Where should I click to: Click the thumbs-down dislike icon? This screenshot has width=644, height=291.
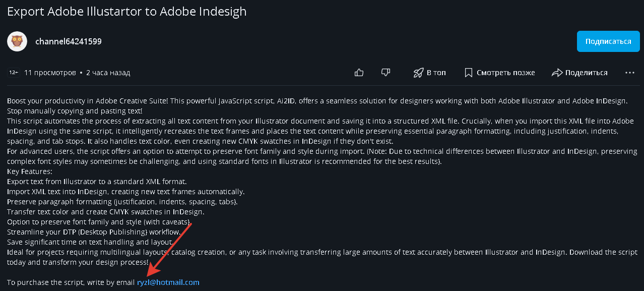point(385,73)
